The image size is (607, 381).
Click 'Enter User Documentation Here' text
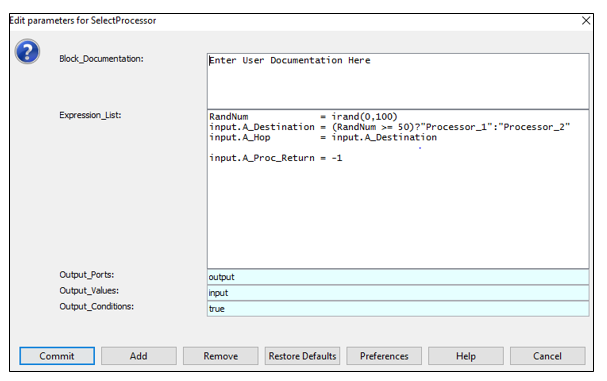click(290, 60)
